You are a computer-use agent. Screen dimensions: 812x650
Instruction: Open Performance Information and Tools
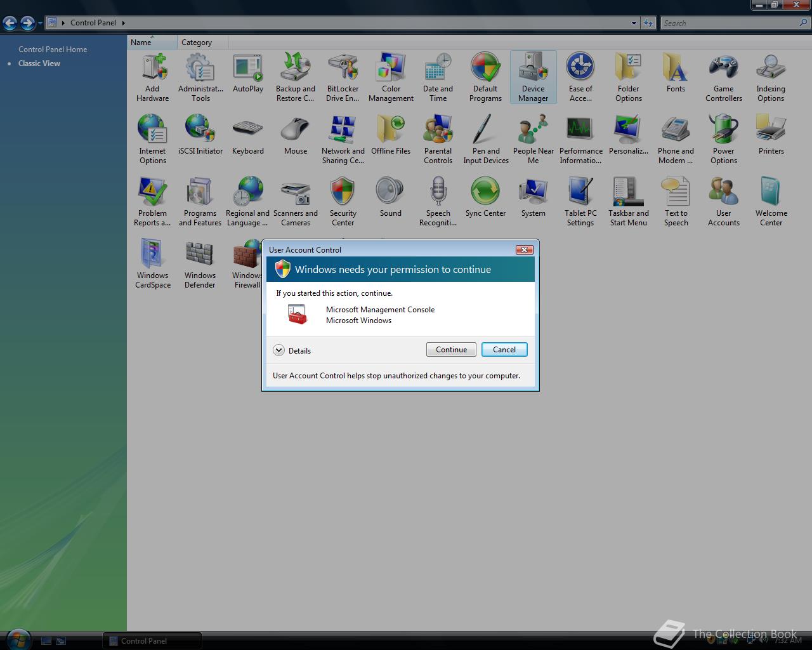coord(581,140)
